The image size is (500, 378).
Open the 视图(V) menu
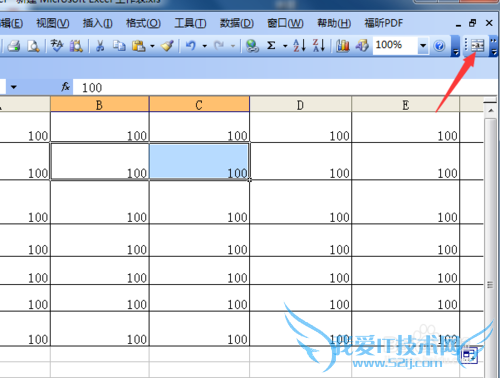point(53,23)
